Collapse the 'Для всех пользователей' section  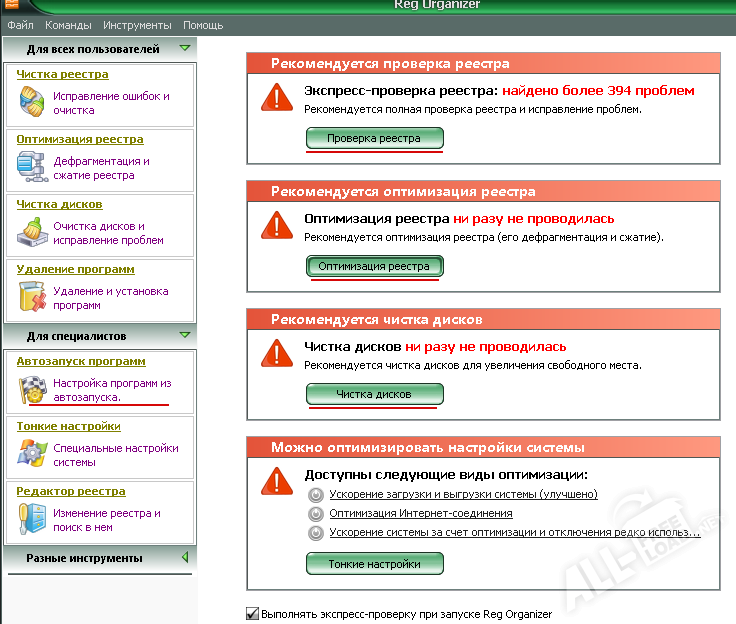click(x=184, y=48)
